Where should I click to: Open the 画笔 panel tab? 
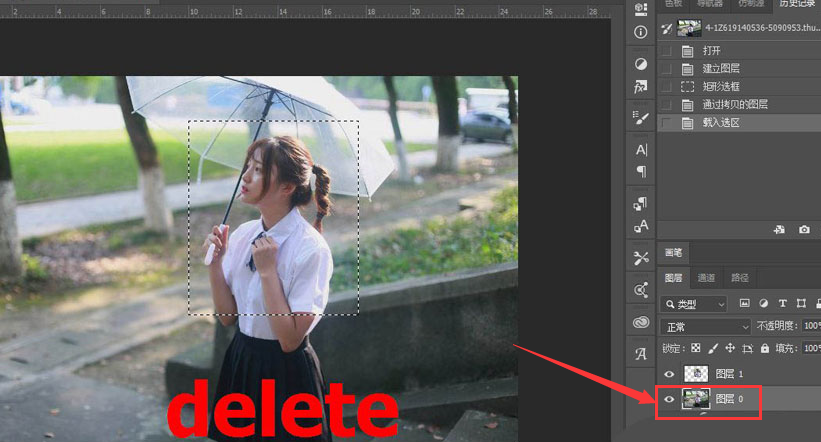pos(673,252)
